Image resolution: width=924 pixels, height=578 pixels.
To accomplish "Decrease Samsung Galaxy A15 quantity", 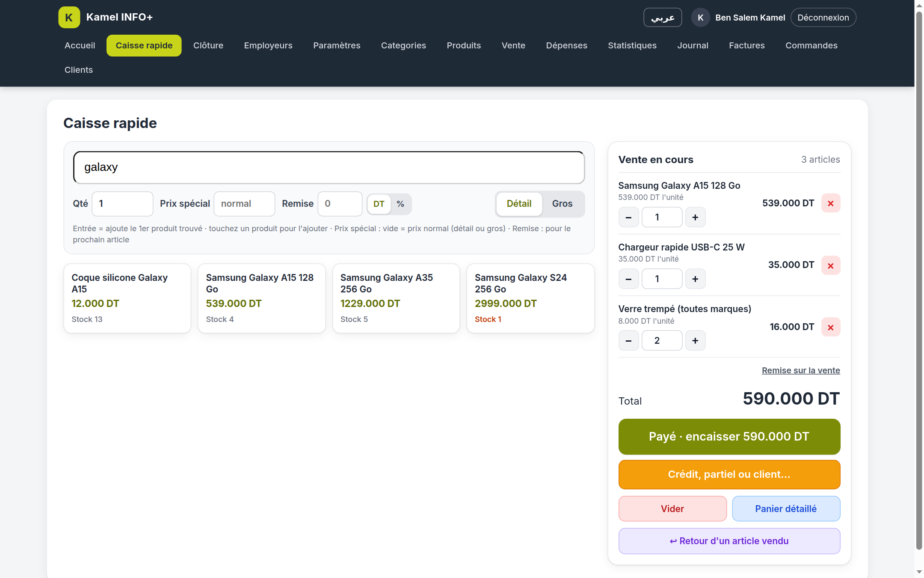I will 628,217.
